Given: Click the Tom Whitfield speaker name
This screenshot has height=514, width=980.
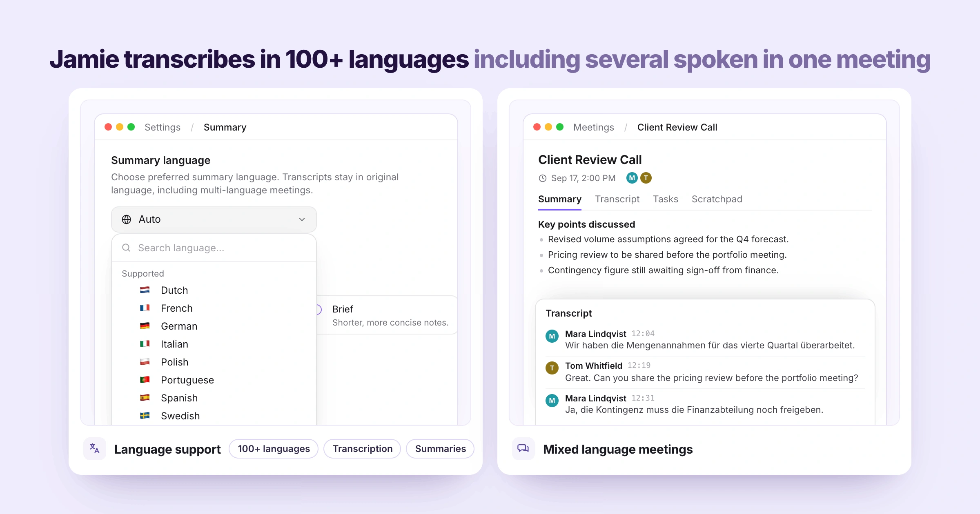Looking at the screenshot, I should pyautogui.click(x=594, y=366).
